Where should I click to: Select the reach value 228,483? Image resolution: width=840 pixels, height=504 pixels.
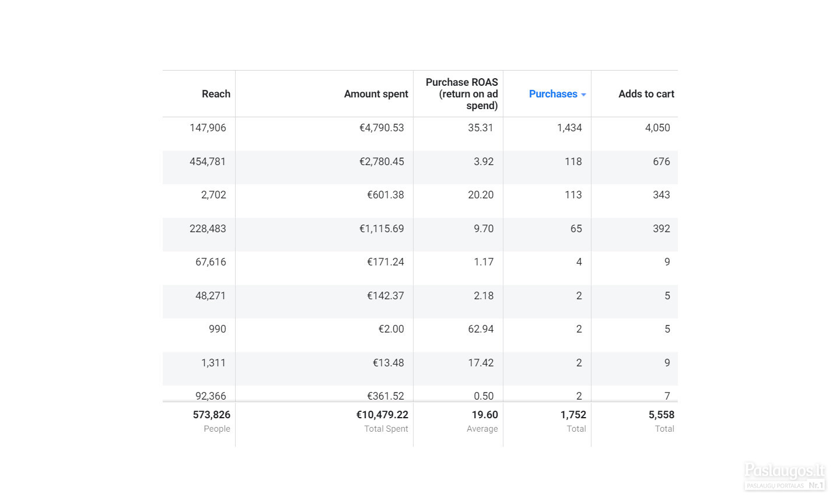click(208, 229)
